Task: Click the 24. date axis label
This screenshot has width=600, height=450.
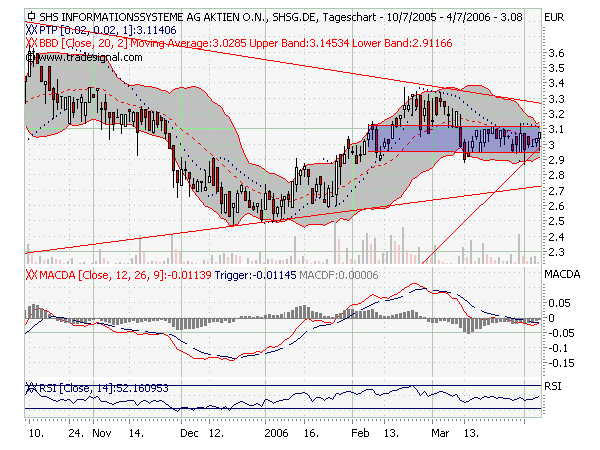Action: point(76,433)
